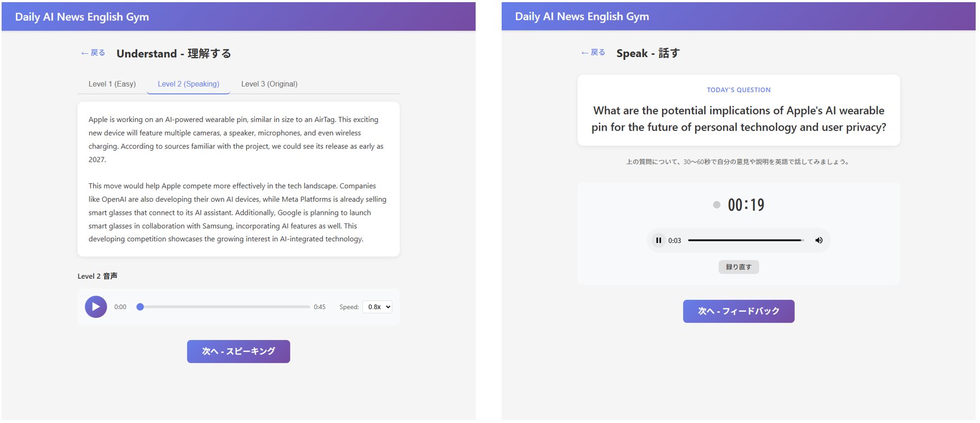Go back from the Understand page
980x423 pixels.
point(93,53)
